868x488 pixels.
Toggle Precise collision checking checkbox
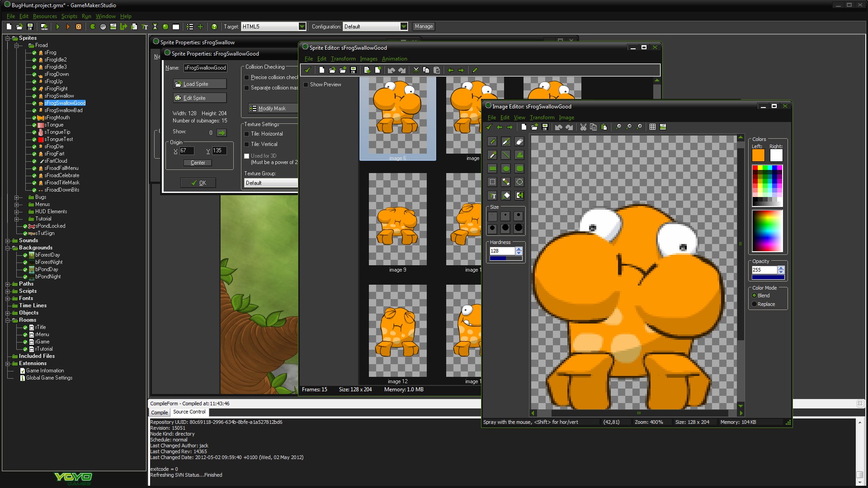pos(246,78)
